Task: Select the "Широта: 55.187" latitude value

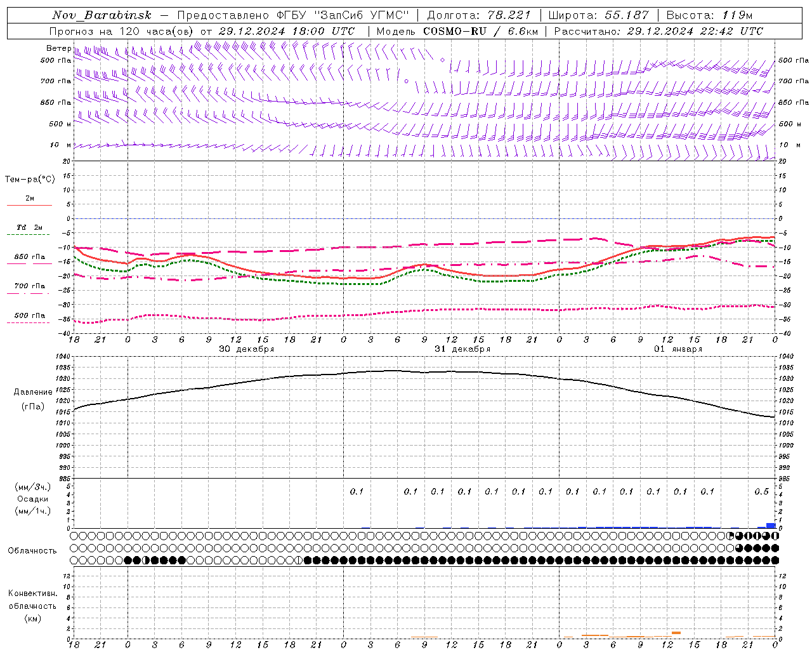Action: click(x=598, y=16)
